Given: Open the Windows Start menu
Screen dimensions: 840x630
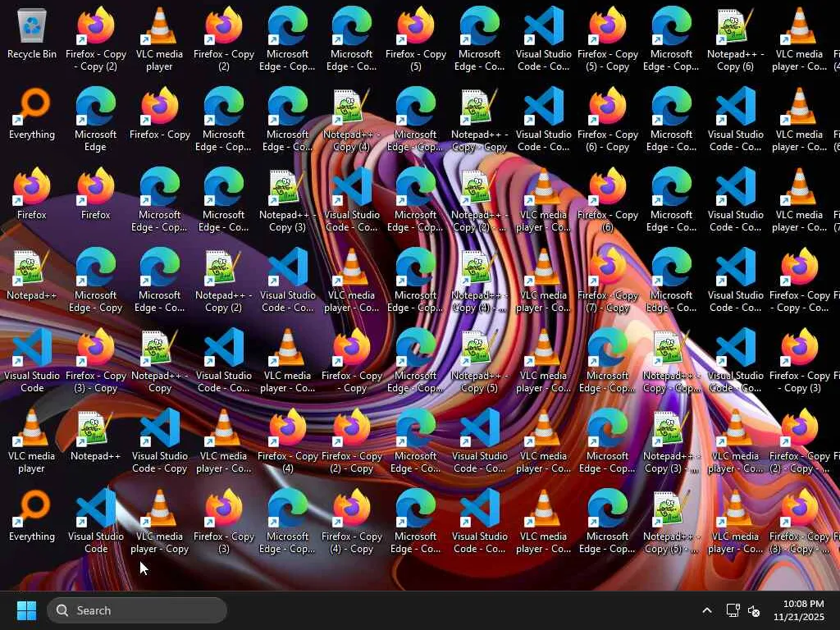Looking at the screenshot, I should click(26, 610).
